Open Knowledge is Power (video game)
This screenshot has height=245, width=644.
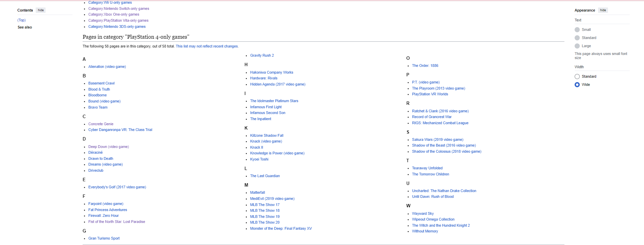tap(277, 153)
